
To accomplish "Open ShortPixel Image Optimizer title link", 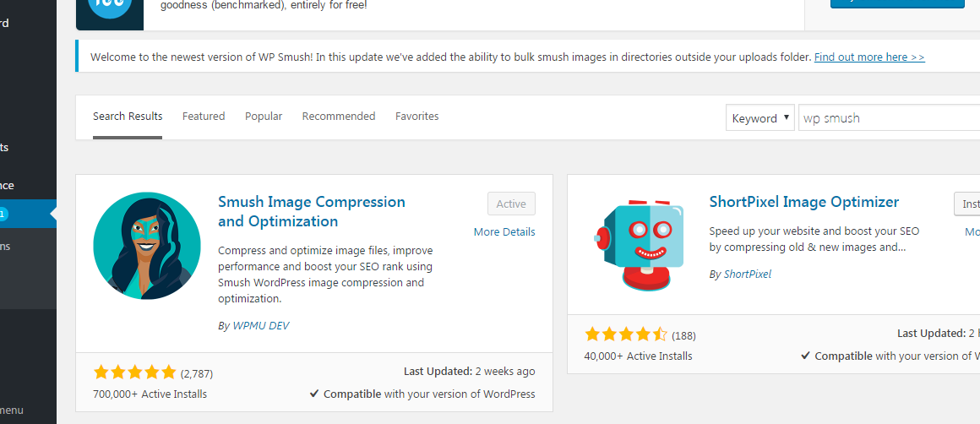I will coord(803,202).
